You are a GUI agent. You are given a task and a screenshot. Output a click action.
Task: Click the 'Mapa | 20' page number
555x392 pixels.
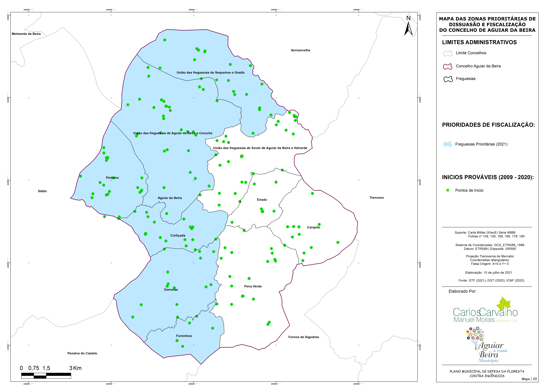point(529,379)
